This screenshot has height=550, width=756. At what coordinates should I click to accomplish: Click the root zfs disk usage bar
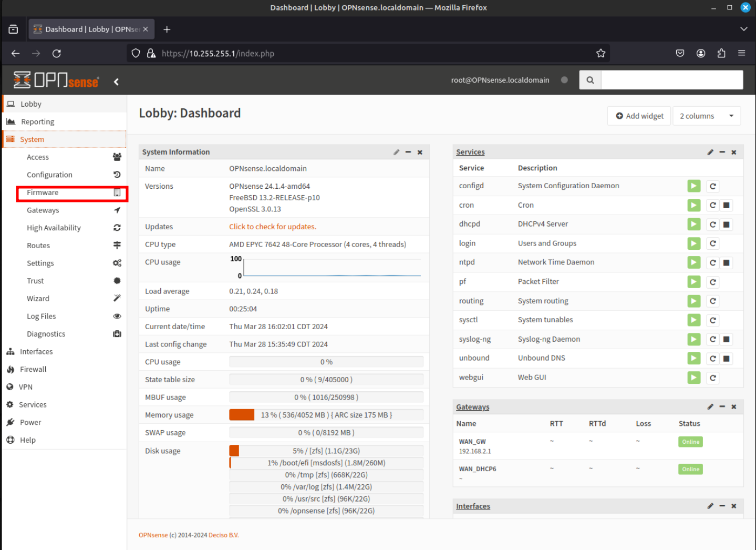tap(326, 451)
